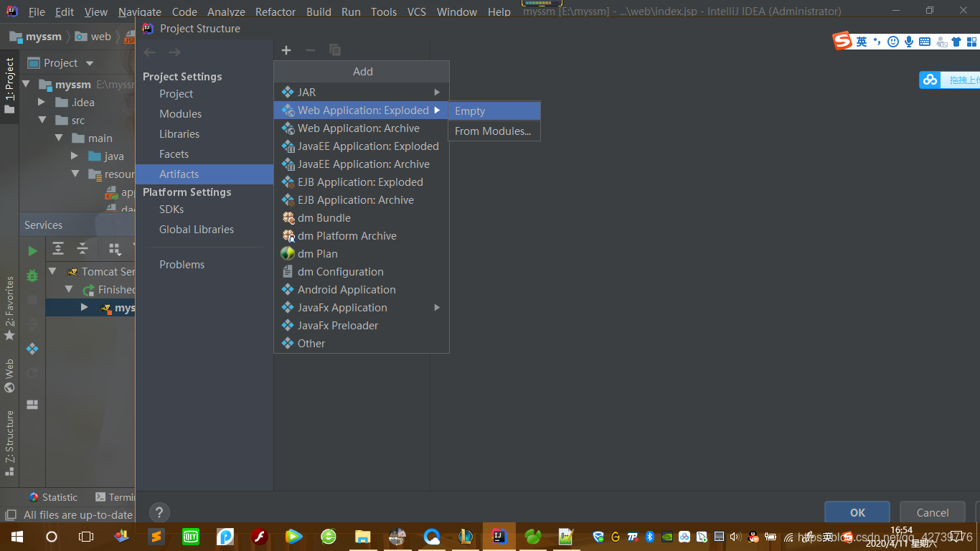Screen dimensions: 980x551
Task: Choose EJB Application: Exploded
Action: 362,182
